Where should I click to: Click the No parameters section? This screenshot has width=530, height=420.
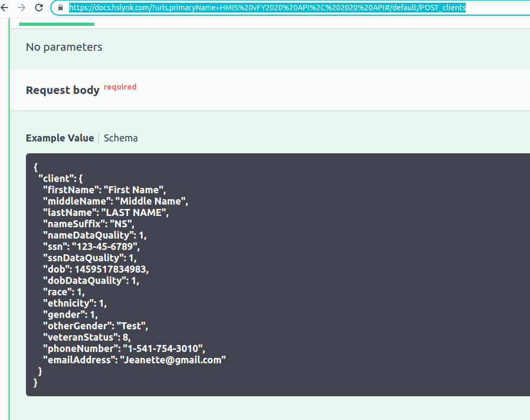[64, 47]
